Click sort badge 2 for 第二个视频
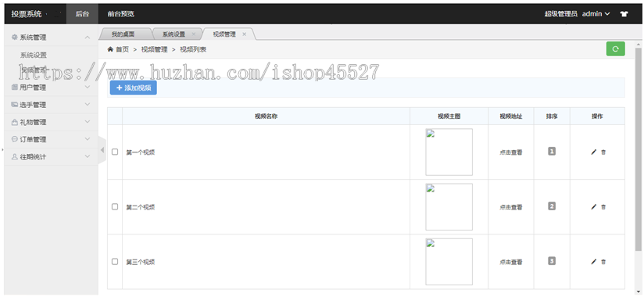The image size is (644, 297). pos(552,206)
